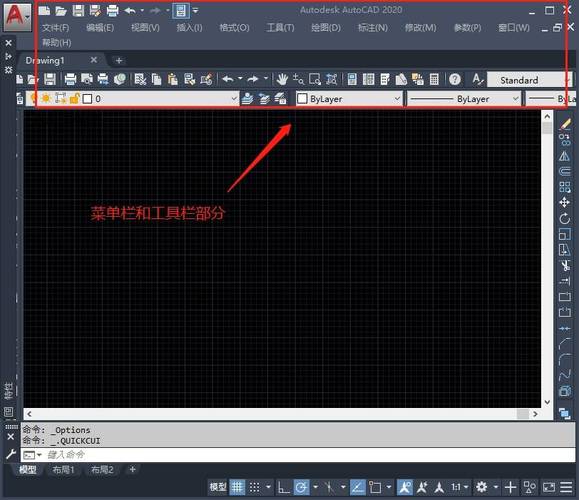
Task: Expand the layer 0 dropdown list
Action: click(x=132, y=99)
